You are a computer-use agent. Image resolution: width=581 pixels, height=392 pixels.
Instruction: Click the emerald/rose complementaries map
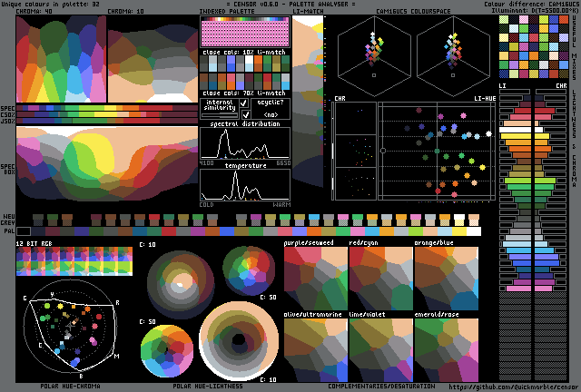click(x=447, y=350)
